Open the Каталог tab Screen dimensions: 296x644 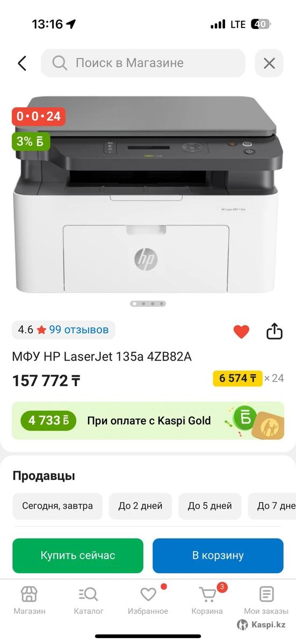89,600
